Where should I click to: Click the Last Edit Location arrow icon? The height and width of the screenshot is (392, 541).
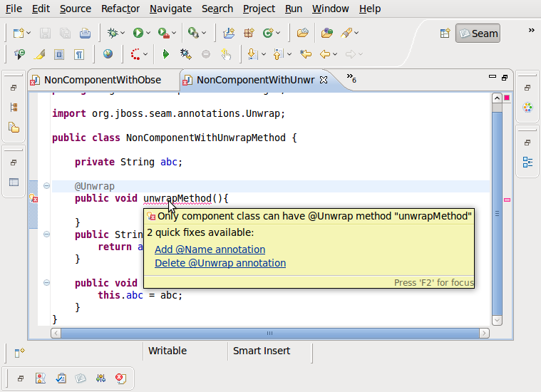306,54
